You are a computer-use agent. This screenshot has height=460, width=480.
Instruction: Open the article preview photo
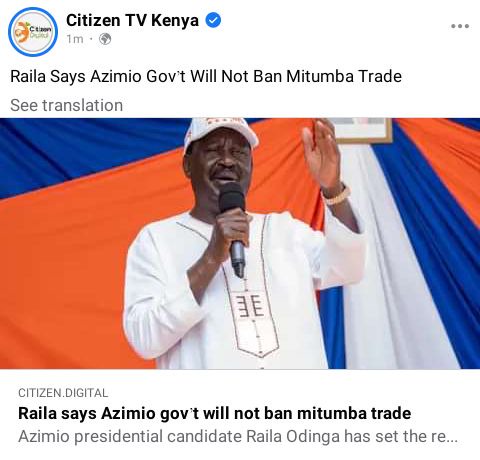tap(240, 243)
